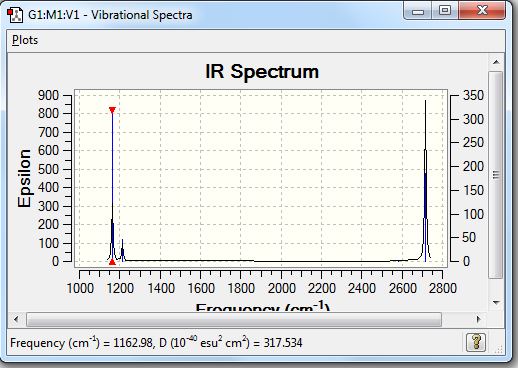This screenshot has width=518, height=368.
Task: Click the vertical scrollbar down arrow
Action: click(496, 303)
